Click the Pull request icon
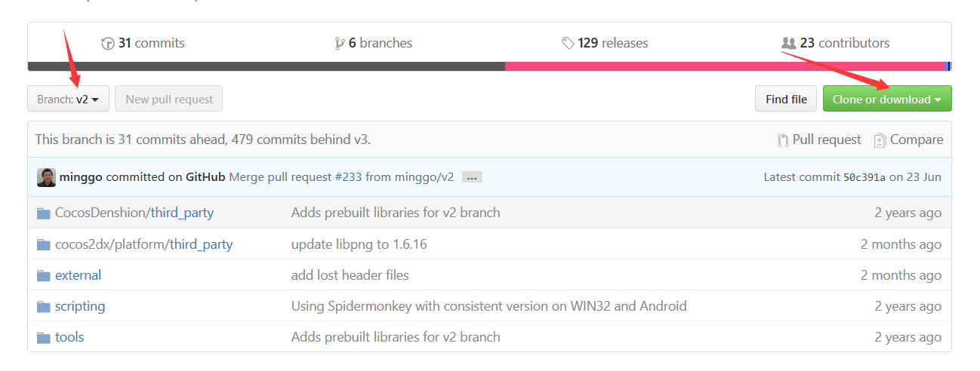 point(783,140)
